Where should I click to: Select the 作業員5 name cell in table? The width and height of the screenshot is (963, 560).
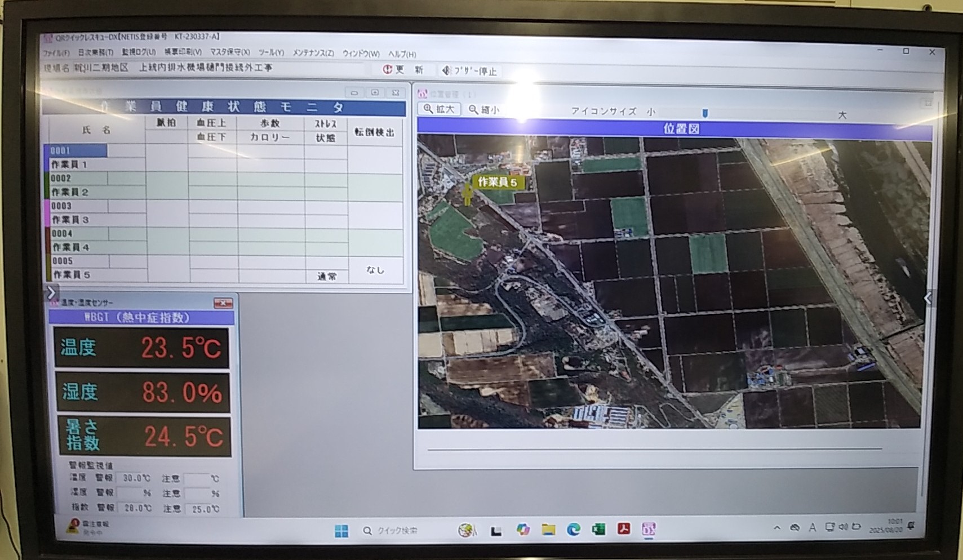click(97, 275)
